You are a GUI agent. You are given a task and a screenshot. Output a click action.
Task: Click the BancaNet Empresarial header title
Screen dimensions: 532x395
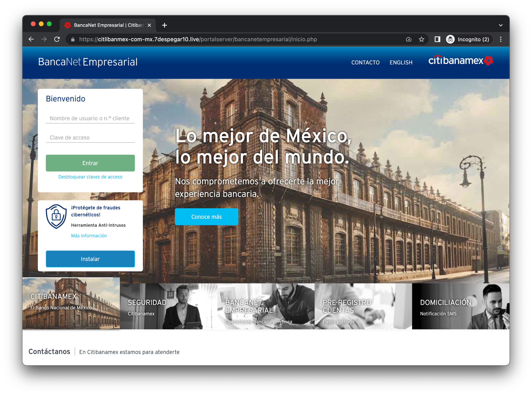click(88, 62)
